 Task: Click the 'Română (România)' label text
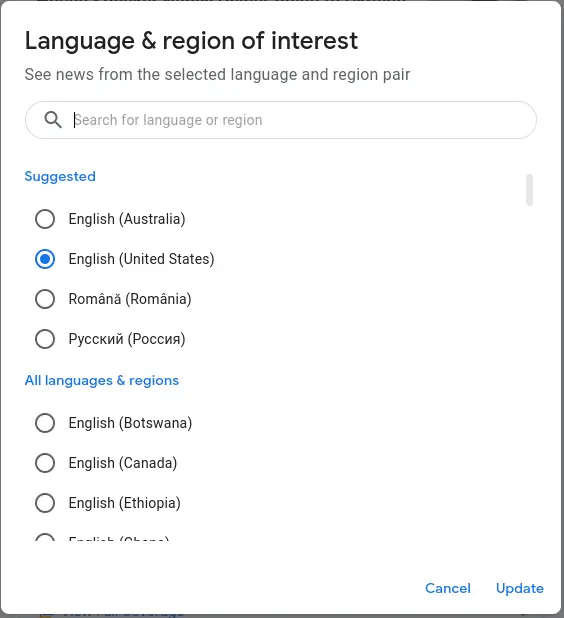point(130,299)
